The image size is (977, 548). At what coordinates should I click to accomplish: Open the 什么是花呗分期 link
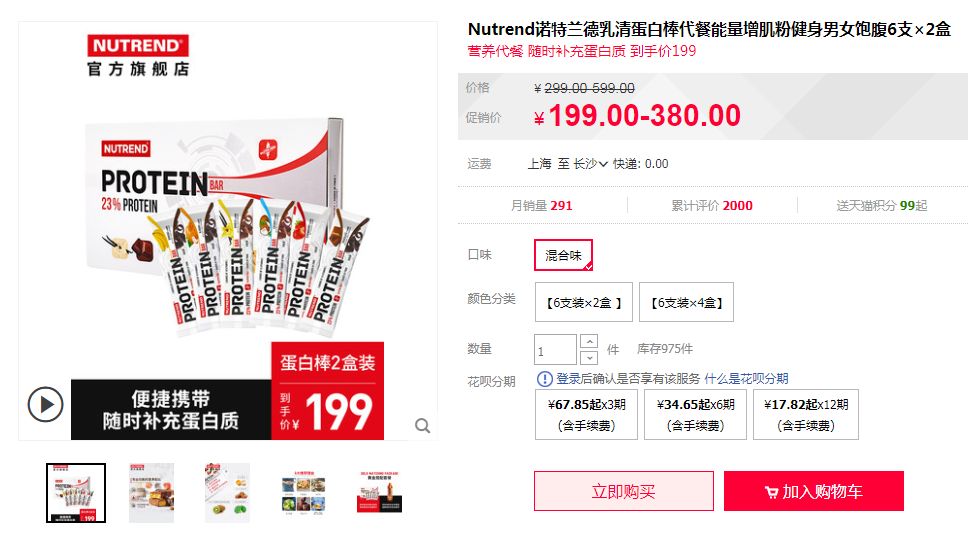[746, 378]
